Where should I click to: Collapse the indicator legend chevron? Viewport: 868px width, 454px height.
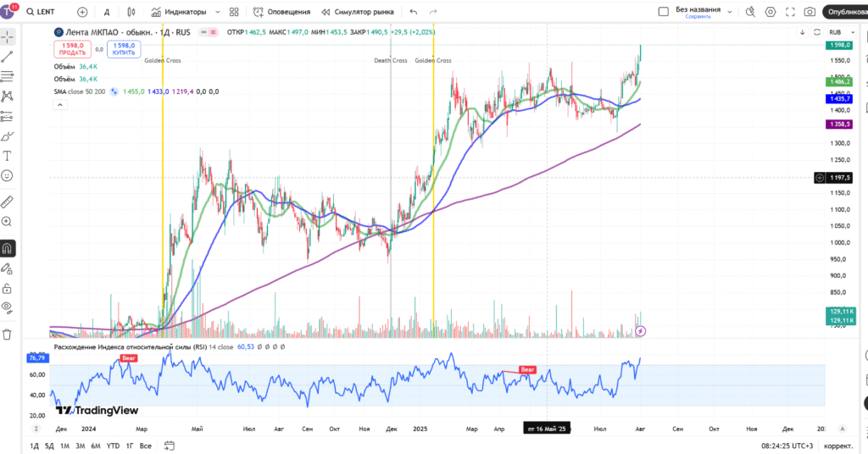click(60, 104)
